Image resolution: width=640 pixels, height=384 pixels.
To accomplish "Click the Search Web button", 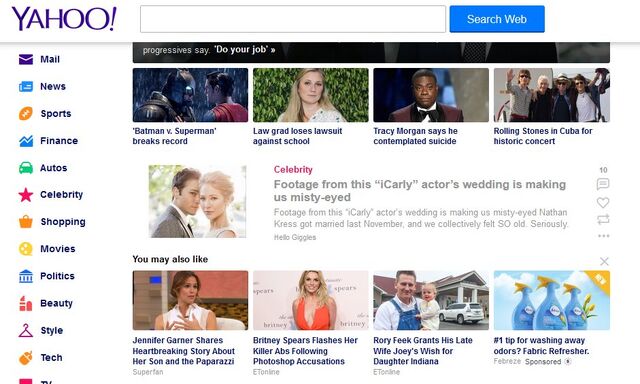I will point(497,19).
